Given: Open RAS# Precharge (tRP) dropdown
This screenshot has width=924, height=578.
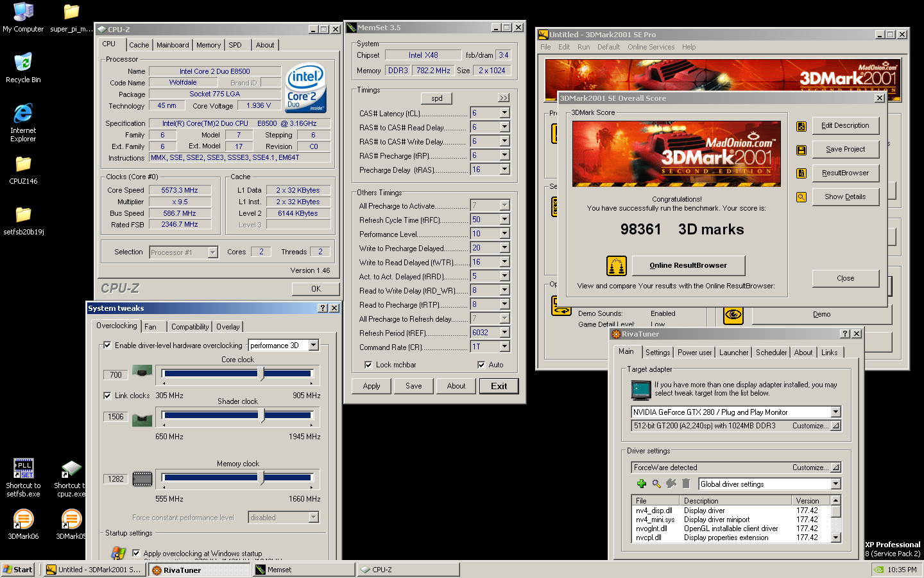Looking at the screenshot, I should coord(505,155).
